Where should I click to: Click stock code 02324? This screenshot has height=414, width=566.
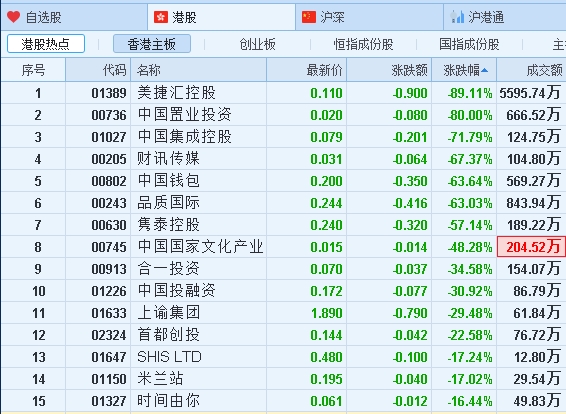109,336
